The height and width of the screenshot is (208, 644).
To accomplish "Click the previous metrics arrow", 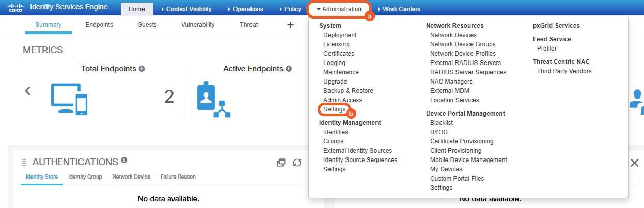I will [x=28, y=91].
